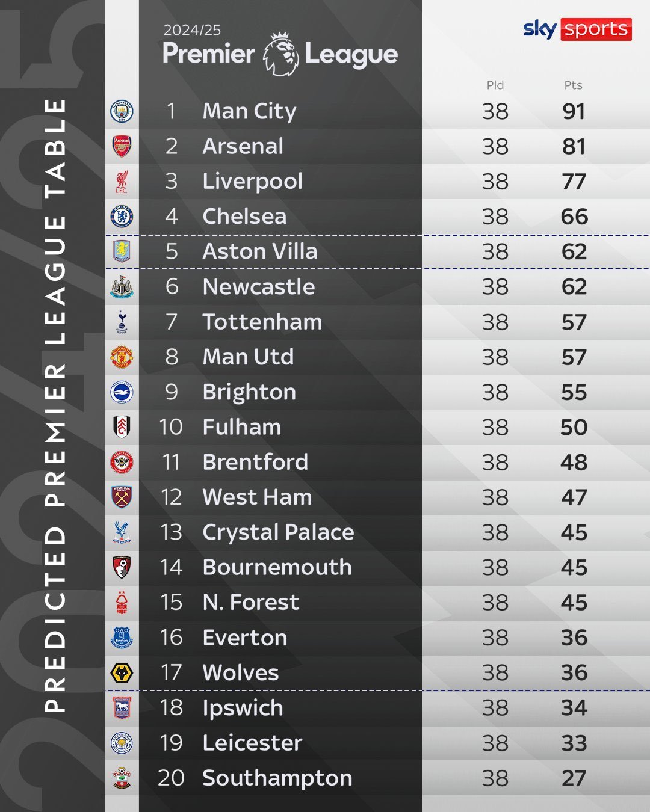This screenshot has height=812, width=650.
Task: Select the Crystal Palace team name
Action: 278,532
